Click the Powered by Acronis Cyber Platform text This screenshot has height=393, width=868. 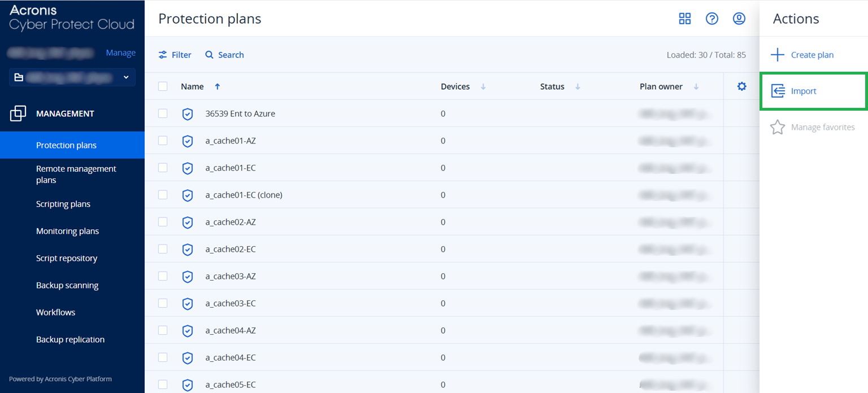click(x=60, y=379)
